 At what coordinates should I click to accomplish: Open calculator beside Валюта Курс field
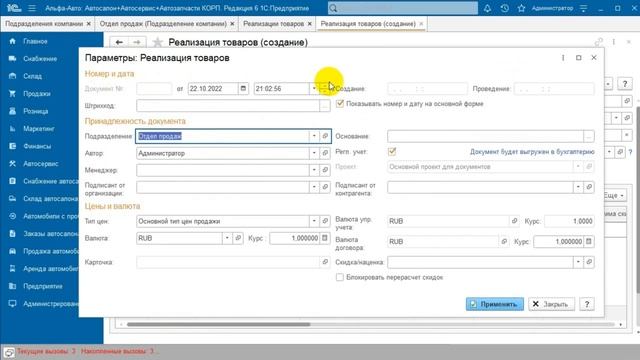tap(325, 238)
